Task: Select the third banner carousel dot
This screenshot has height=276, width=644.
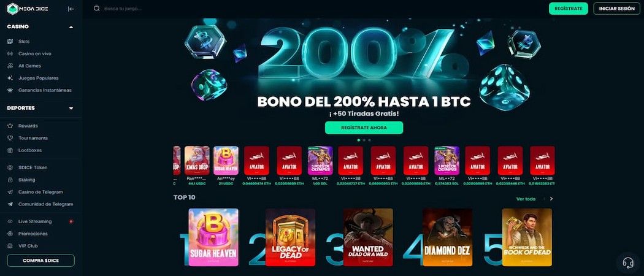Action: [x=369, y=140]
